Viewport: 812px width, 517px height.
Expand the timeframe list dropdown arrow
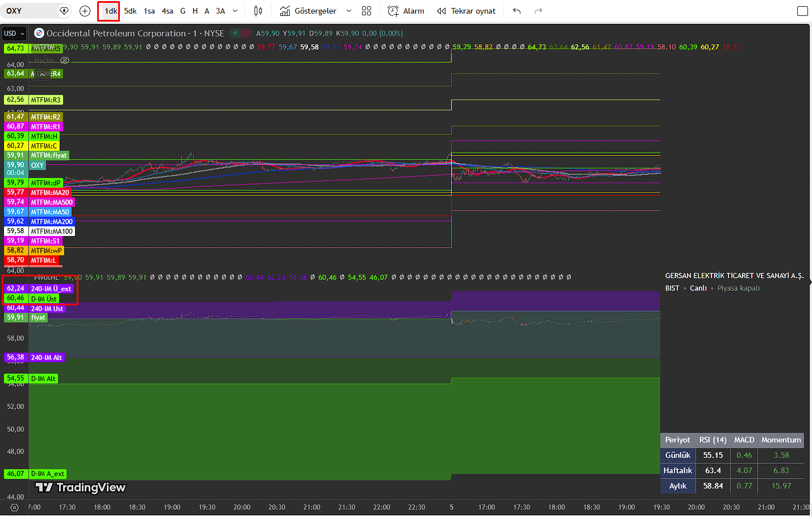[x=235, y=11]
